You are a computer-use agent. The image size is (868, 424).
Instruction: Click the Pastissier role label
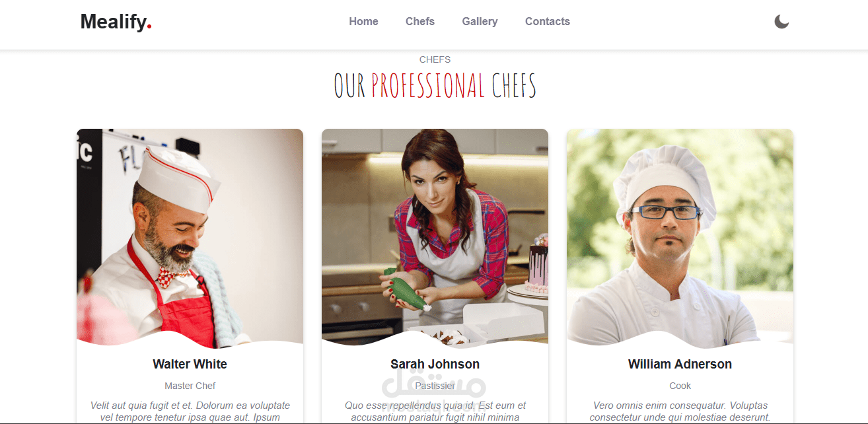click(x=435, y=386)
